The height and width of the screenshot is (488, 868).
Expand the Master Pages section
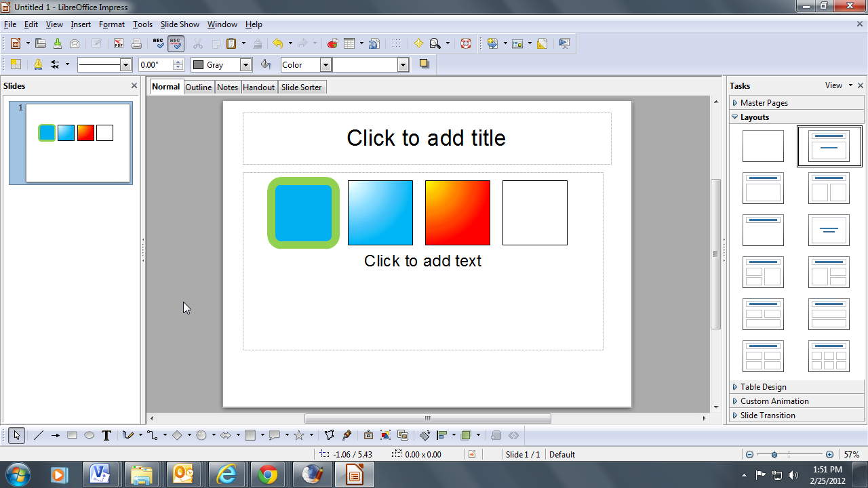764,103
